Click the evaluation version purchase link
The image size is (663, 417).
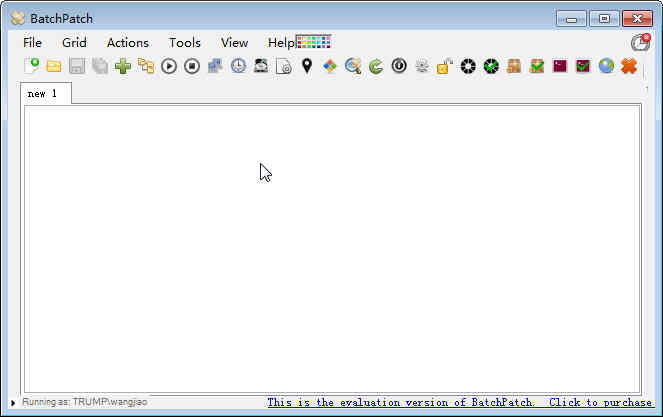point(460,402)
